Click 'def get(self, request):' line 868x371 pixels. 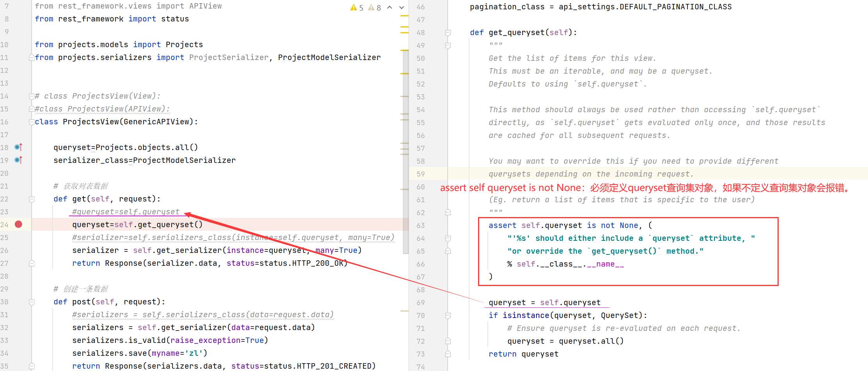107,199
